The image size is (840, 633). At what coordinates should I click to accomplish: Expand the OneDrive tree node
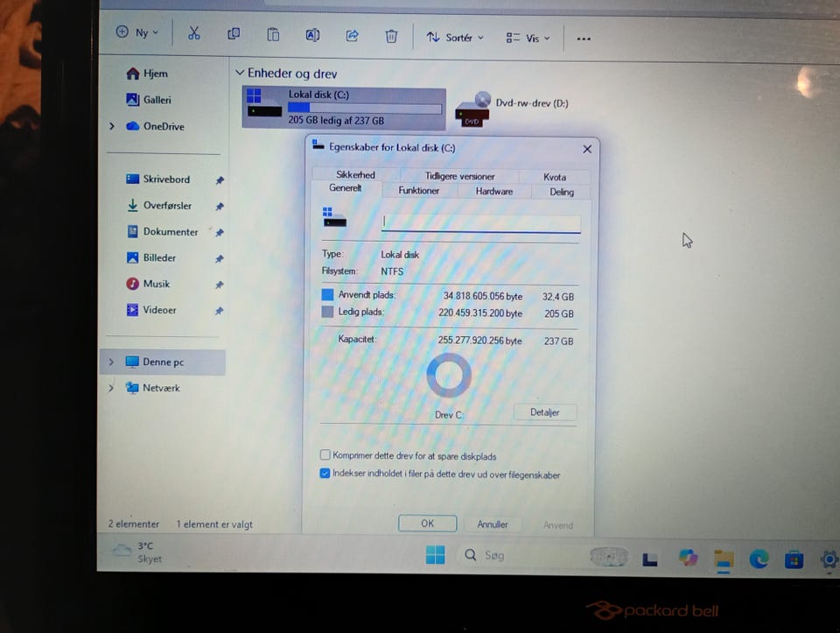click(112, 126)
